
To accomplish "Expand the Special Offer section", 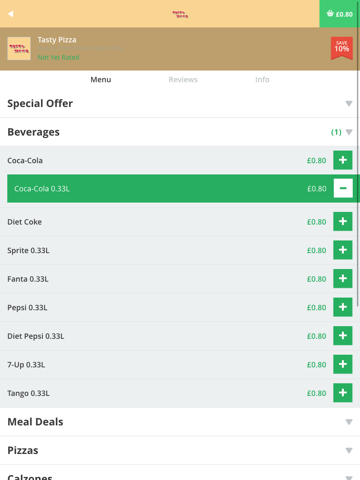I will [x=180, y=103].
